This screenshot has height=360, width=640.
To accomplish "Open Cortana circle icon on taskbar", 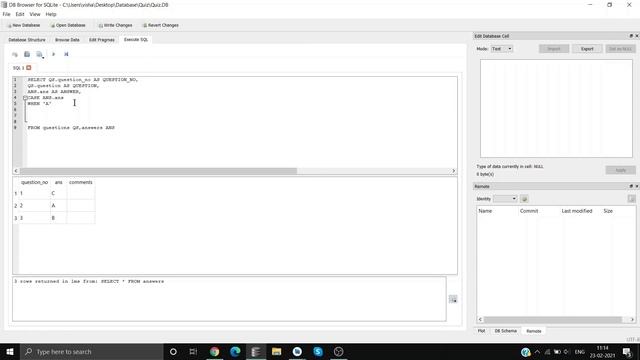I will tap(173, 351).
